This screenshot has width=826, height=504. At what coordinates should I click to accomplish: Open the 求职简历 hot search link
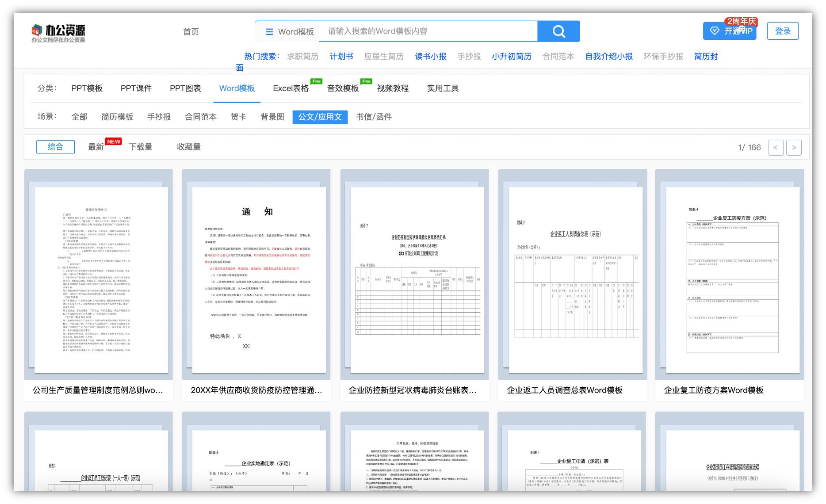[x=303, y=56]
